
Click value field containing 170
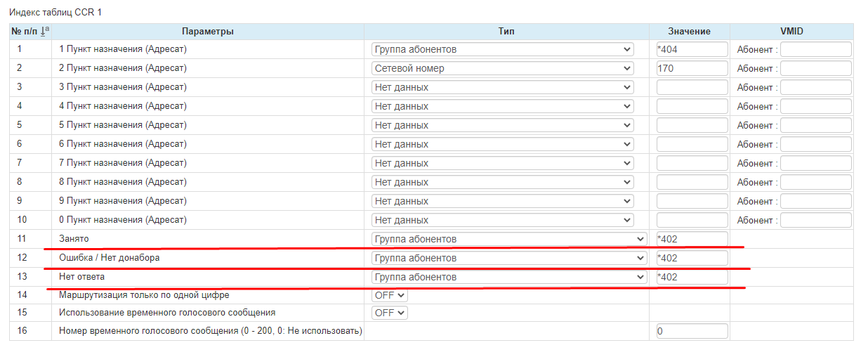pyautogui.click(x=691, y=68)
